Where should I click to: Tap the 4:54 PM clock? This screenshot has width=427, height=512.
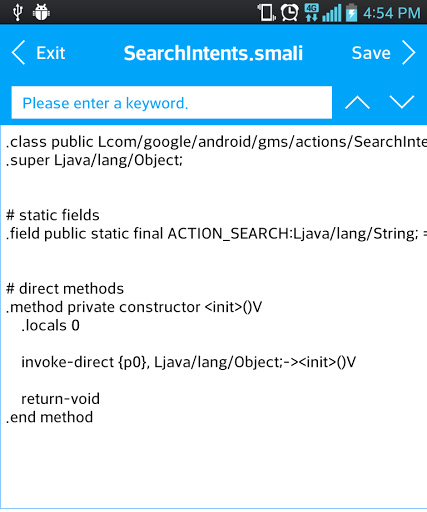click(x=392, y=13)
